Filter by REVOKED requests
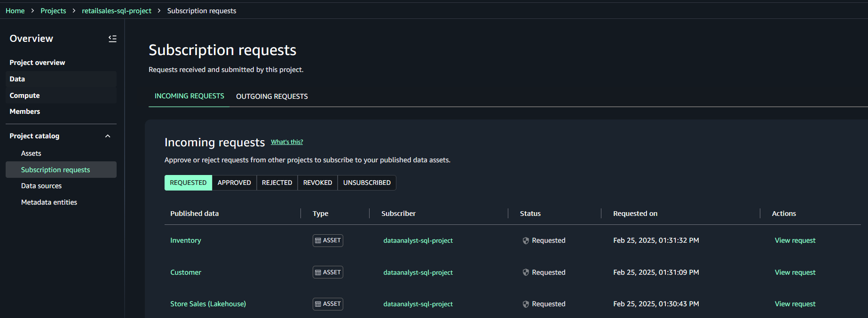 pos(317,183)
